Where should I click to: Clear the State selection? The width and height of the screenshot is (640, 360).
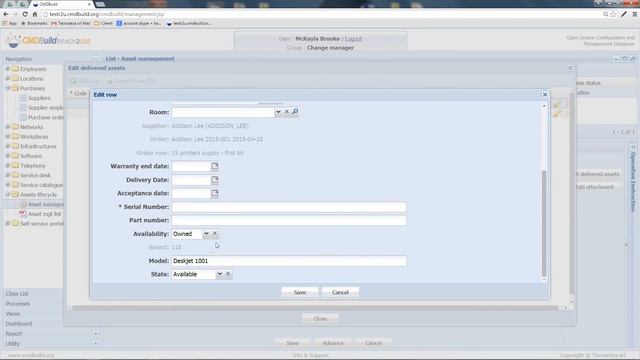[228, 274]
